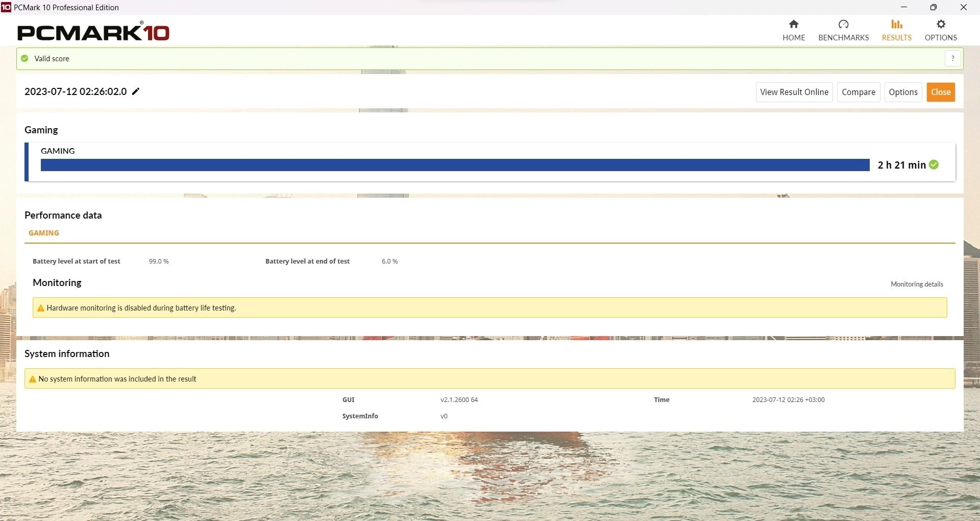The image size is (980, 521).
Task: Click the Battery level at start of test label
Action: (77, 261)
